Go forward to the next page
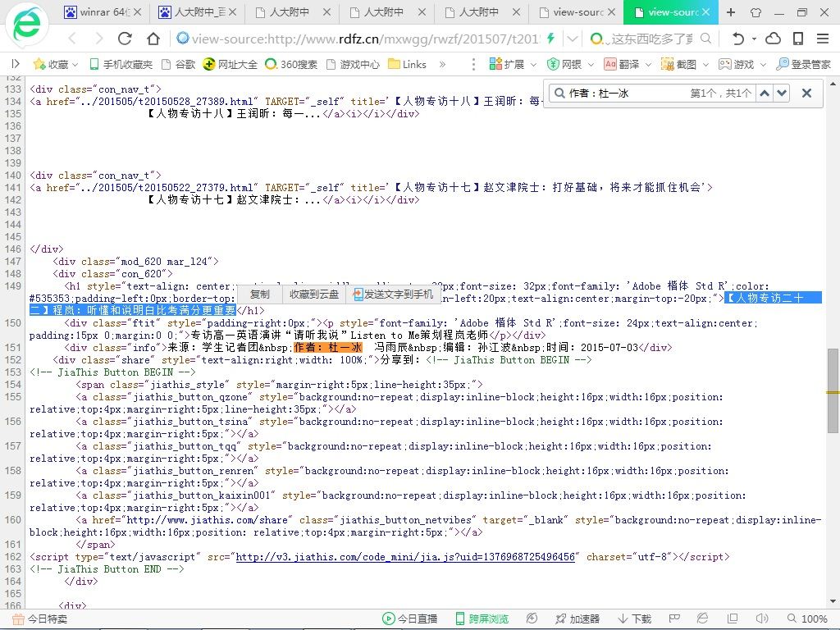The width and height of the screenshot is (840, 630). click(98, 39)
